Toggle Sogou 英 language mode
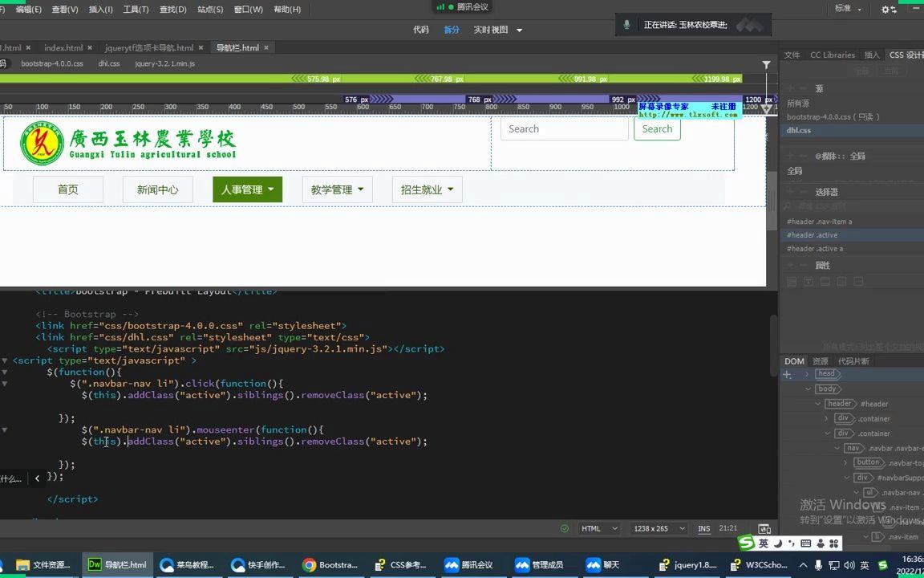Viewport: 924px width, 578px height. (x=764, y=543)
